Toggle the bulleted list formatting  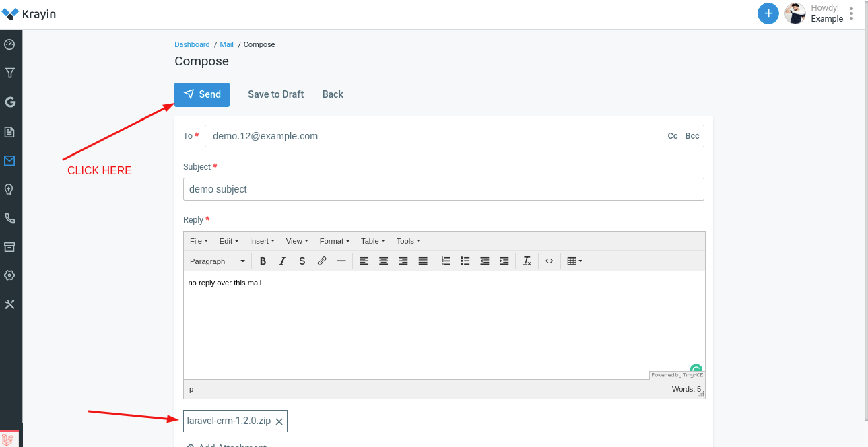point(465,261)
